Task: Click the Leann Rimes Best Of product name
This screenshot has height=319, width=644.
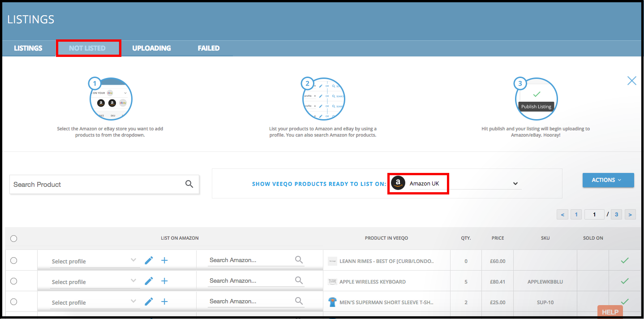Action: point(386,261)
